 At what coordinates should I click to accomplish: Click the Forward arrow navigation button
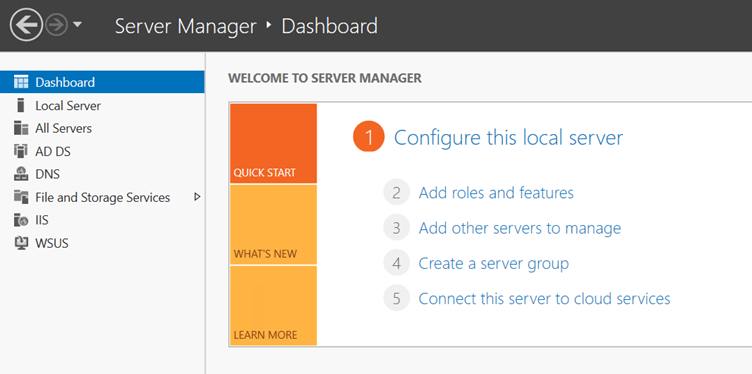pos(57,24)
